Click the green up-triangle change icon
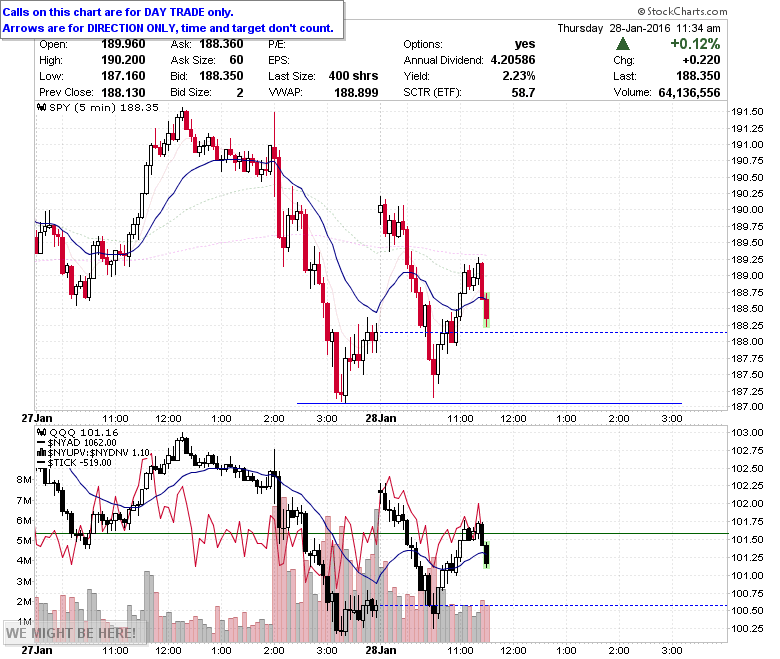 622,44
